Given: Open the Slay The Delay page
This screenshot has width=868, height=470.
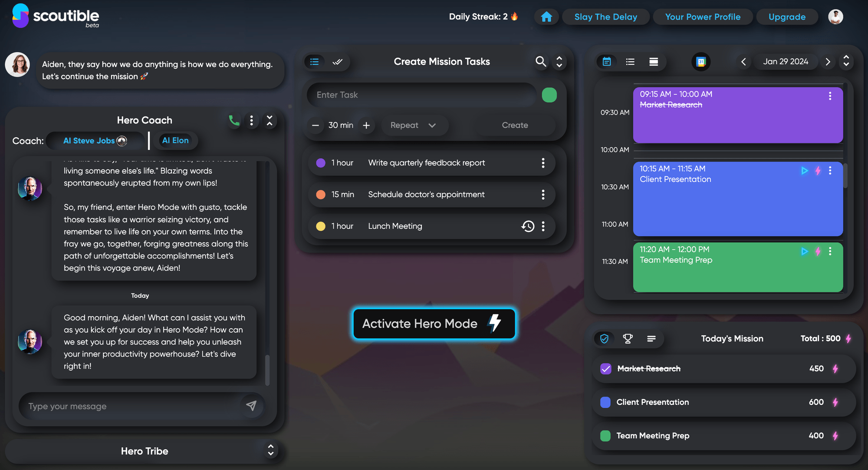Looking at the screenshot, I should 605,17.
